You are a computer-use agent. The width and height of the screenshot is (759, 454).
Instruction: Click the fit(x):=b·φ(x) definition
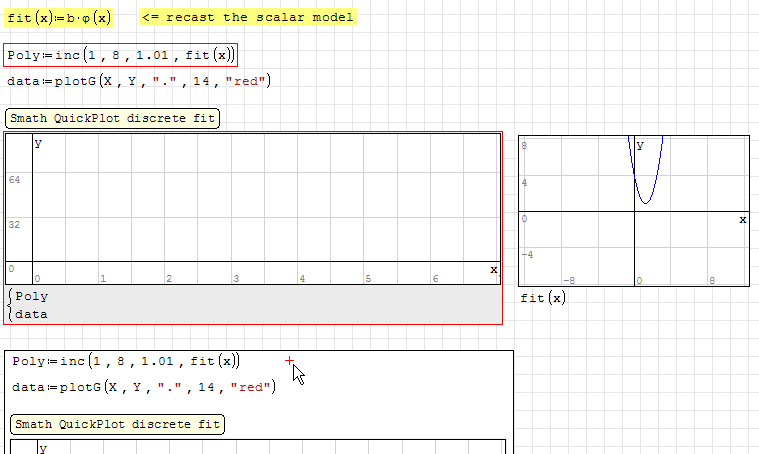pos(58,18)
